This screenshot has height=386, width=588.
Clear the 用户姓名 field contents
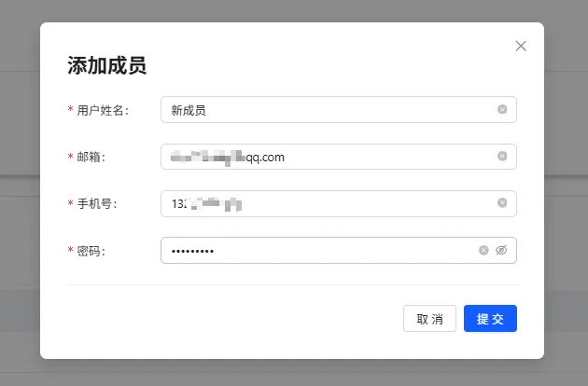502,109
